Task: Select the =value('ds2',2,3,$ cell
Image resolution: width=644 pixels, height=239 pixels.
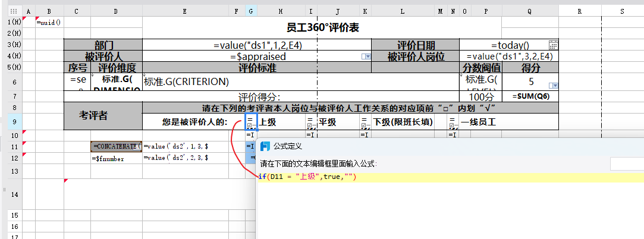Action: [x=186, y=158]
